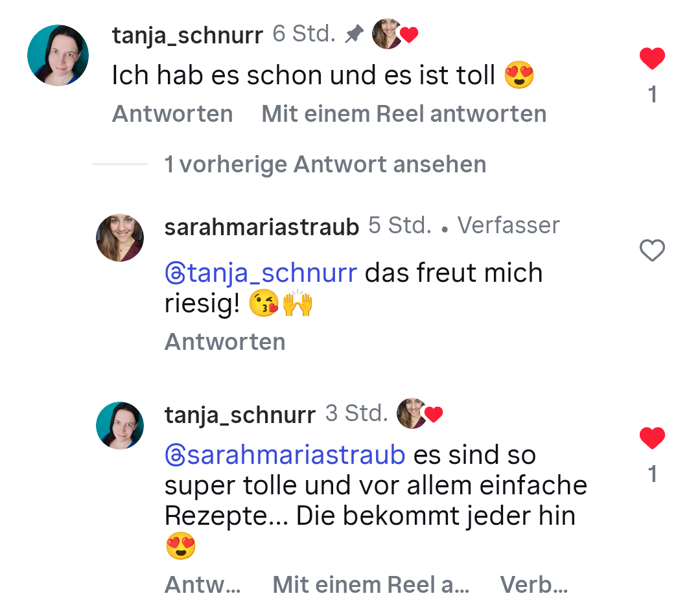Like sarahmariastraub's reply with the outline heart

click(652, 251)
